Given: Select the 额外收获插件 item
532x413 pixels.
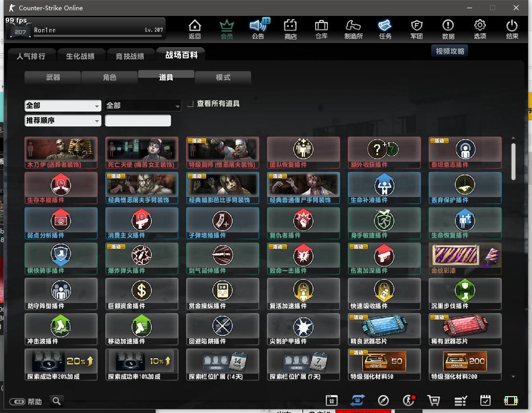Looking at the screenshot, I should point(384,153).
